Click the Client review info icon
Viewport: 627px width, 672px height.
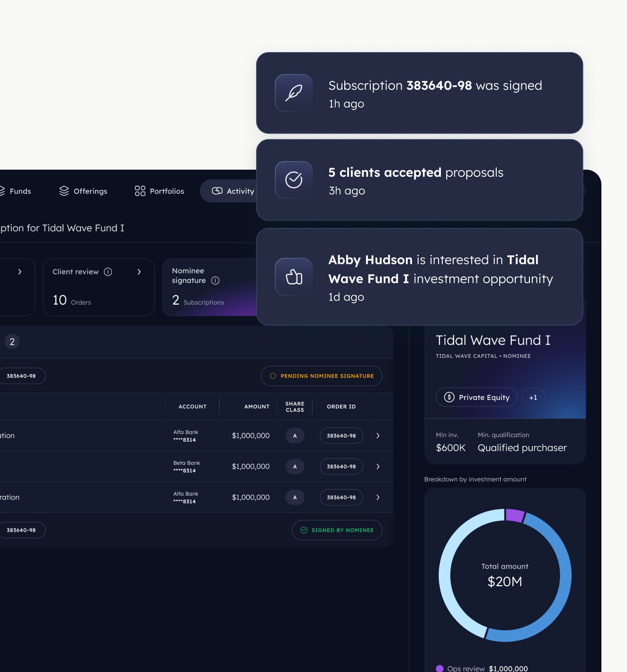pos(108,272)
